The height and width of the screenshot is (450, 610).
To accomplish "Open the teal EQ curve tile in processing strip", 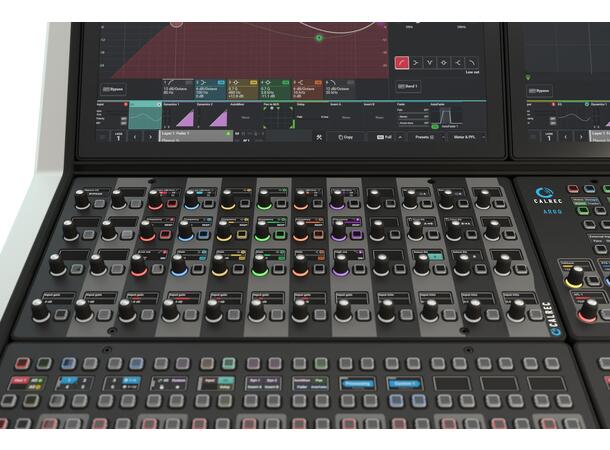I will (x=145, y=116).
